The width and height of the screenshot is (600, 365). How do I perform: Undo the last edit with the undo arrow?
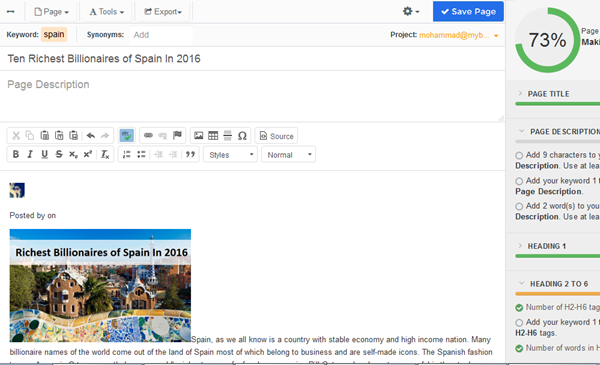coord(91,135)
